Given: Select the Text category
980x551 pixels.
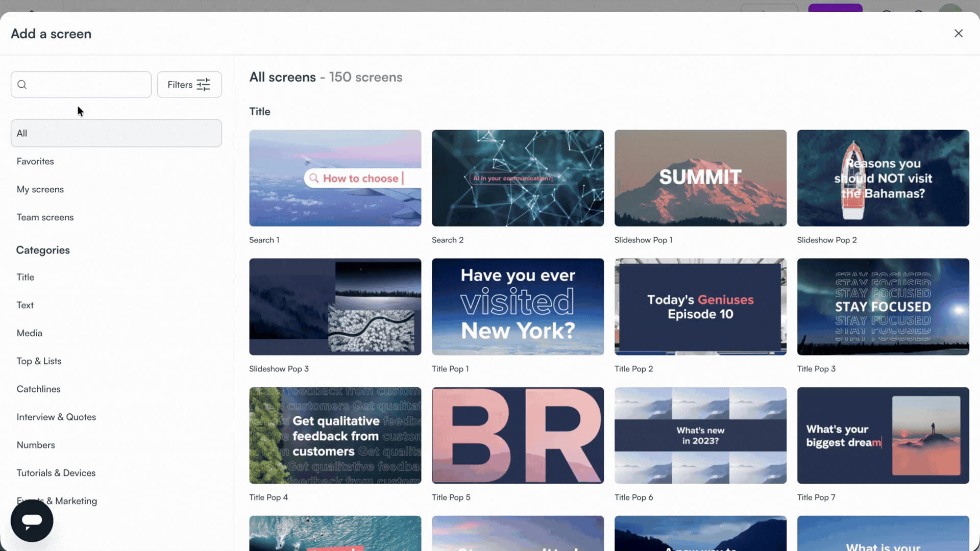Looking at the screenshot, I should coord(24,305).
